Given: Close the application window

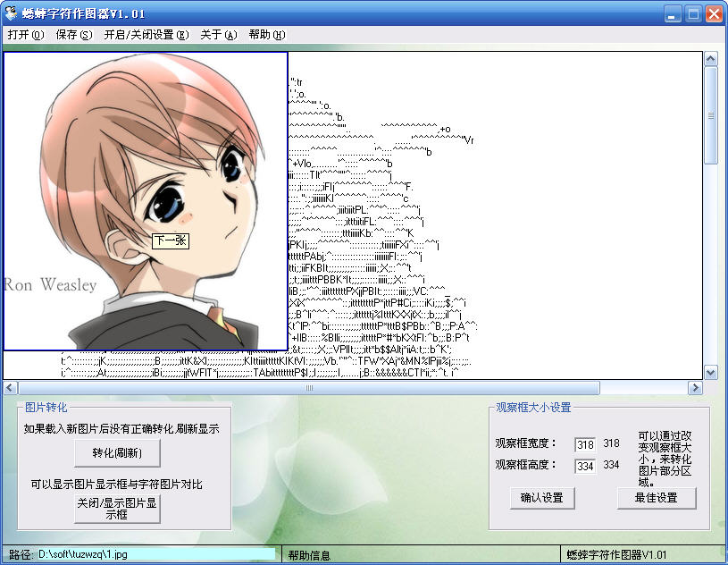Looking at the screenshot, I should pos(714,14).
